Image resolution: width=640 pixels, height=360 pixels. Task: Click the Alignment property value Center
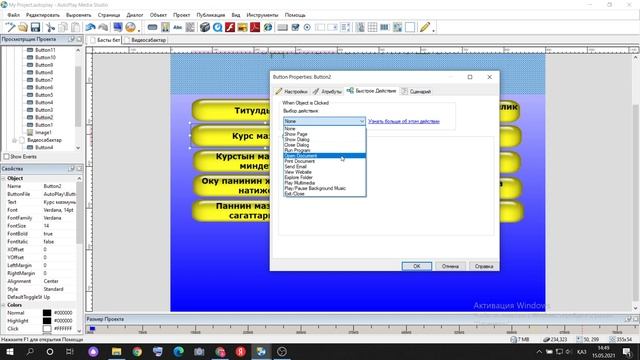[x=59, y=281]
